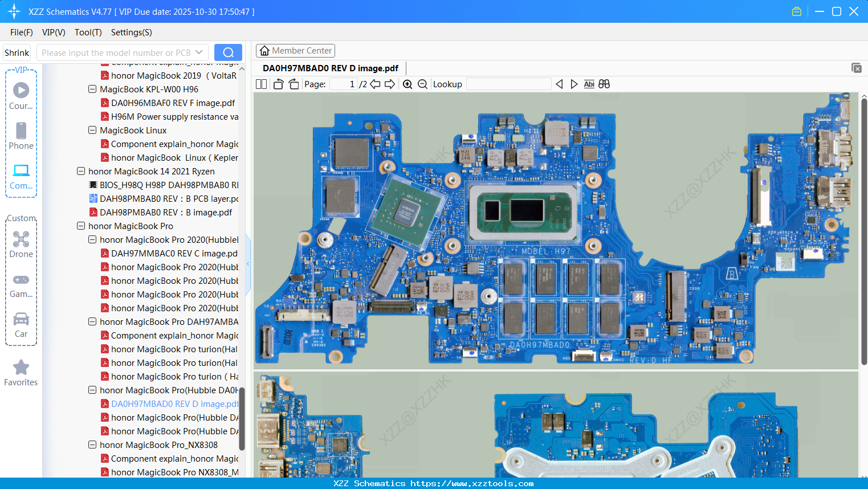Collapse honor MagicBook Pro_NX8308 node
Image resolution: width=868 pixels, height=489 pixels.
coord(92,445)
